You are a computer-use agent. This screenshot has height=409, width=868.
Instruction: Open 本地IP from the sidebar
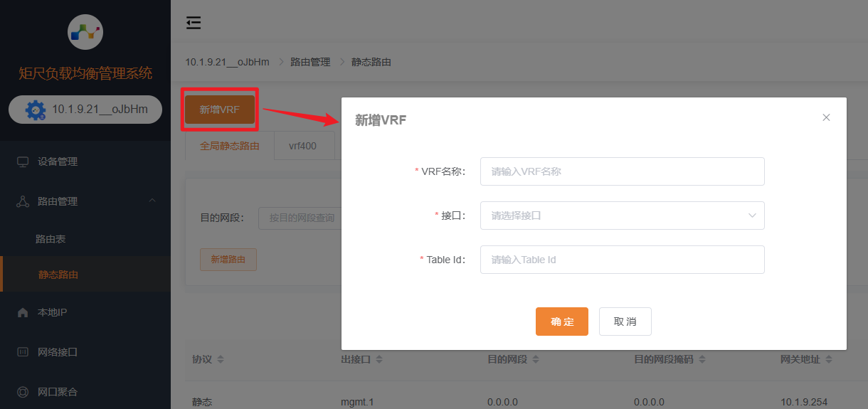click(51, 312)
